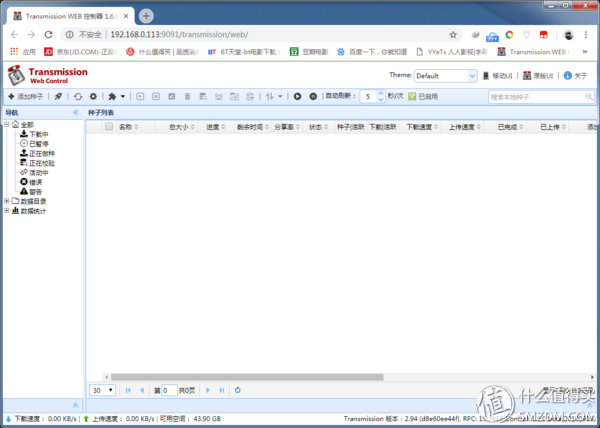Sort by the 总大小 column header
The image size is (600, 428).
(x=182, y=127)
